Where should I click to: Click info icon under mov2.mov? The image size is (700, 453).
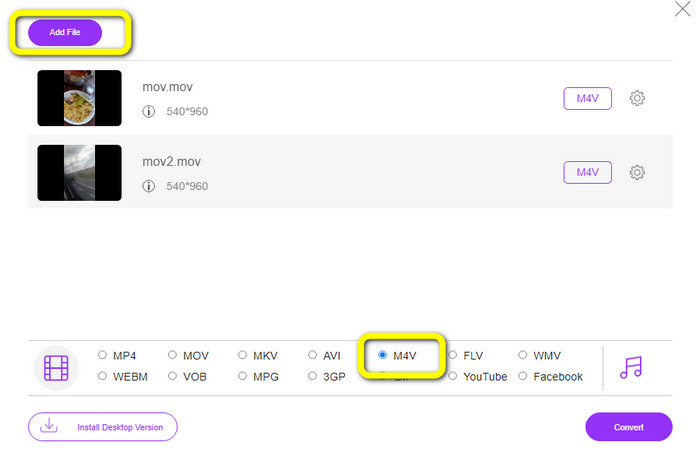[149, 186]
